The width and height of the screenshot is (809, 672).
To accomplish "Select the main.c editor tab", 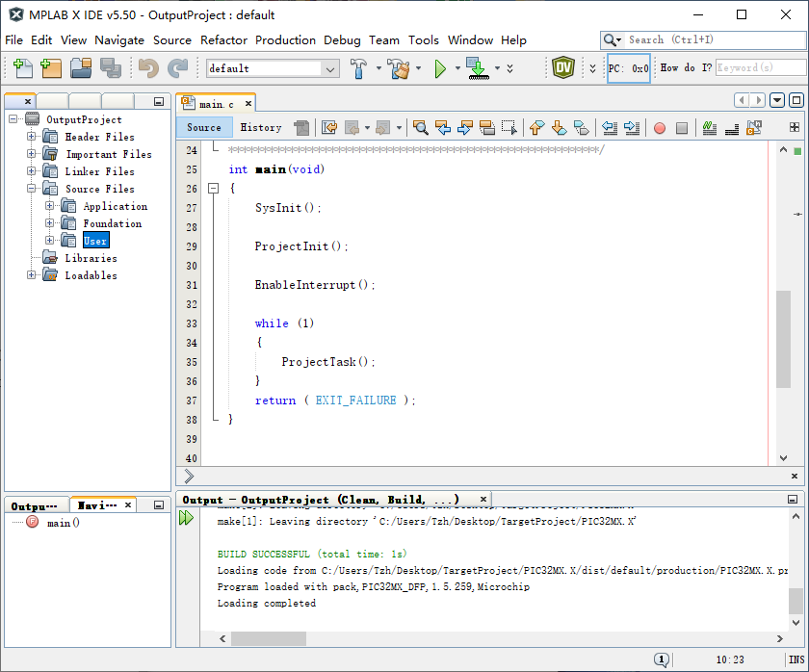I will click(216, 104).
